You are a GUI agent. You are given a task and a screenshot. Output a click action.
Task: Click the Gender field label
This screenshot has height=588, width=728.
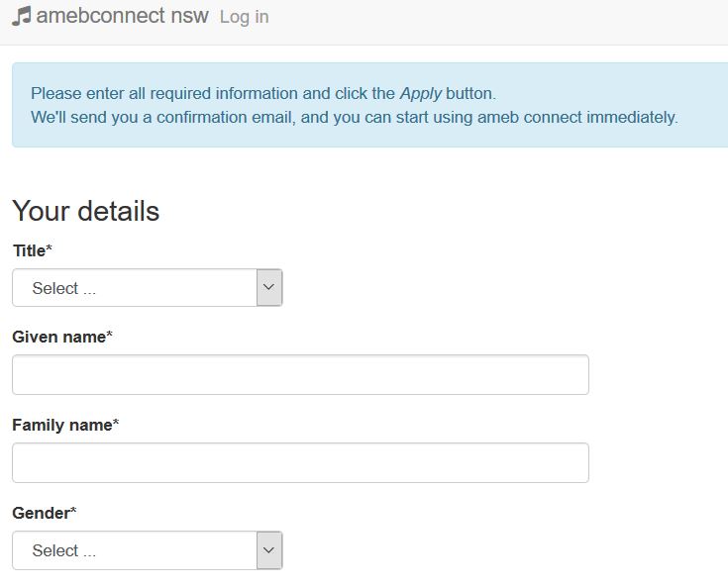(41, 513)
